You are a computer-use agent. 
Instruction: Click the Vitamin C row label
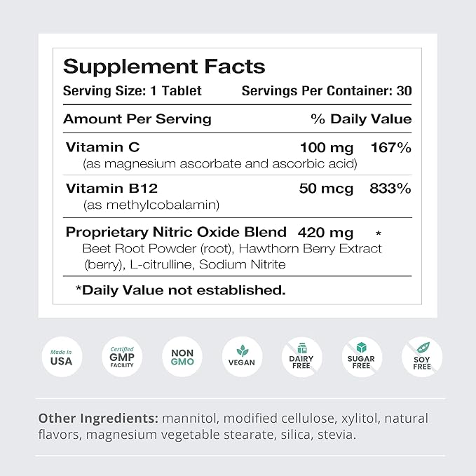pos(103,147)
